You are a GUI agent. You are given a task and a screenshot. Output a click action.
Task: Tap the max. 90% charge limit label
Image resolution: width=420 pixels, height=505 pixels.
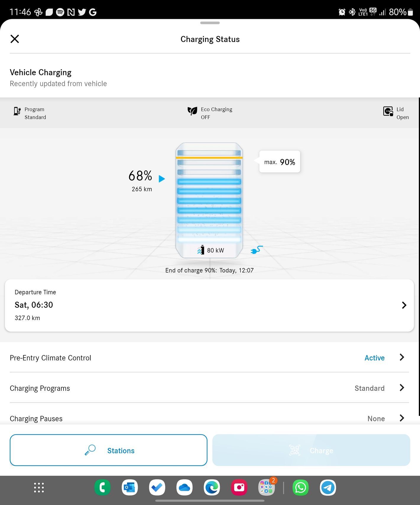[x=280, y=162]
